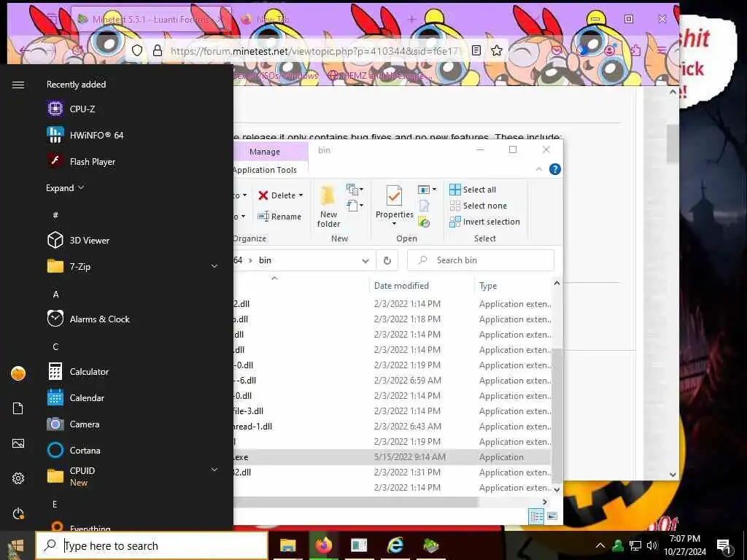Click the Start menu hamburger icon
The width and height of the screenshot is (747, 560).
point(18,85)
